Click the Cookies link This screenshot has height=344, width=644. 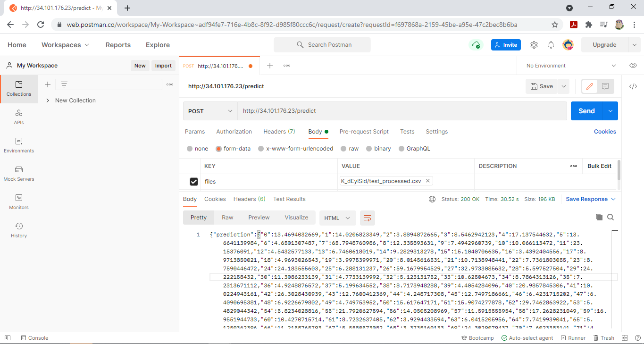click(x=605, y=132)
